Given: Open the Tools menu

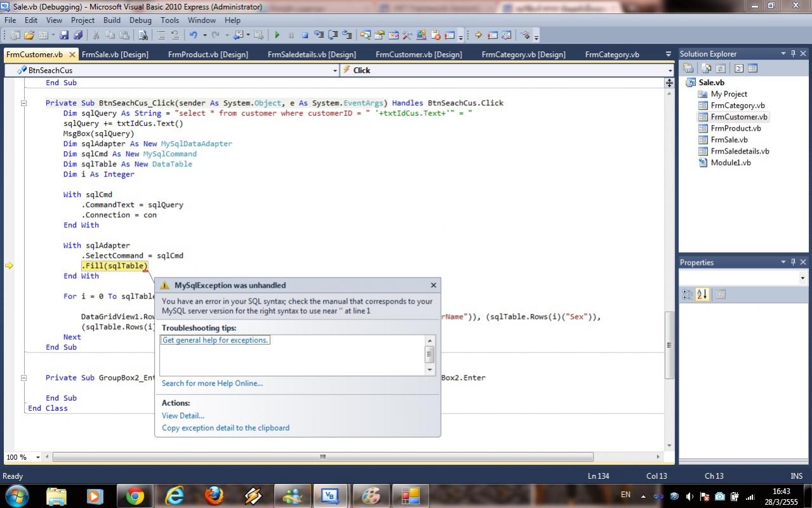Looking at the screenshot, I should [x=170, y=20].
